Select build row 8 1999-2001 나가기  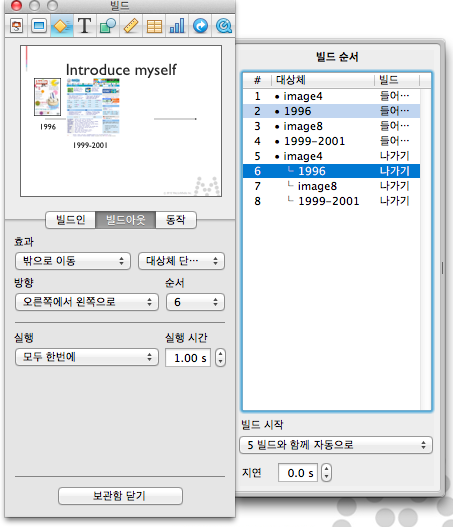(x=331, y=201)
